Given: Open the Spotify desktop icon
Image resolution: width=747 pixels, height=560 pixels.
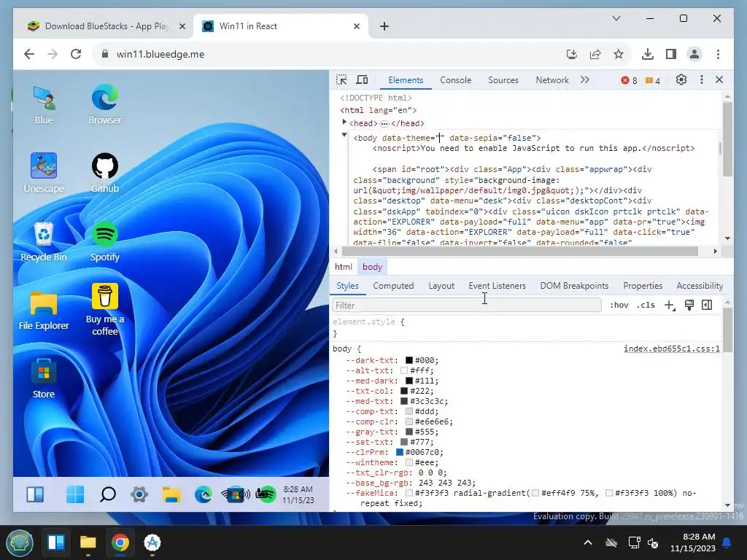Looking at the screenshot, I should point(105,241).
